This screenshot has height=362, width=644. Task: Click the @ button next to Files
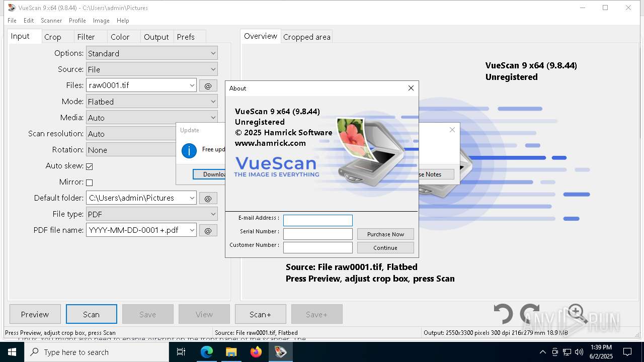pyautogui.click(x=208, y=85)
